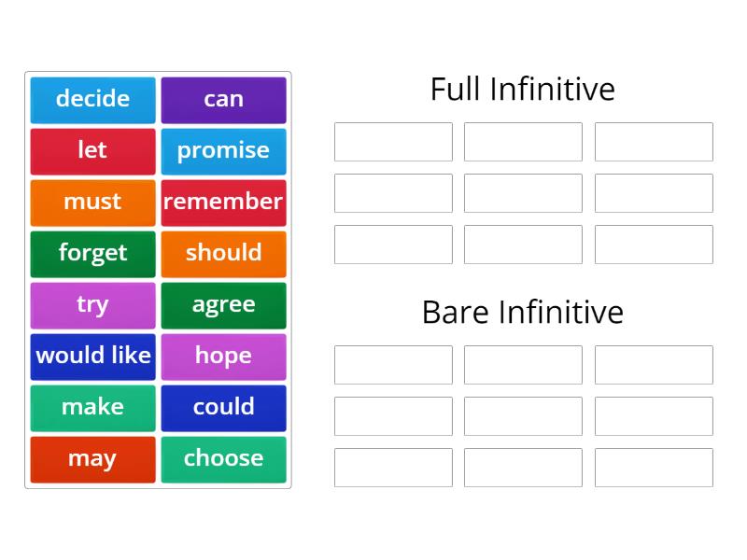
Task: Select the "may" word tile
Action: point(92,458)
